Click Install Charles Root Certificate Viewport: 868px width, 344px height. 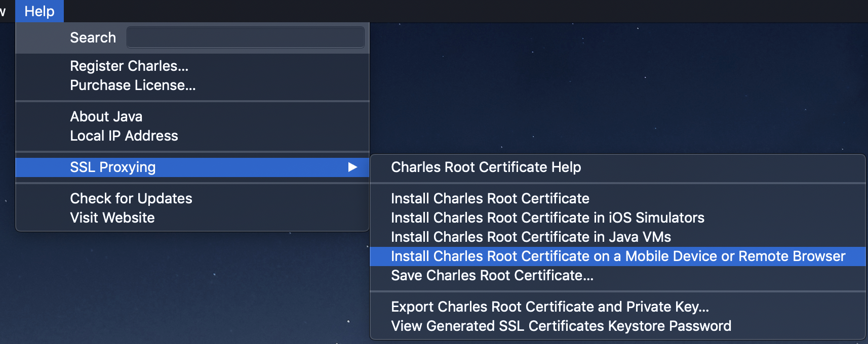pyautogui.click(x=618, y=198)
